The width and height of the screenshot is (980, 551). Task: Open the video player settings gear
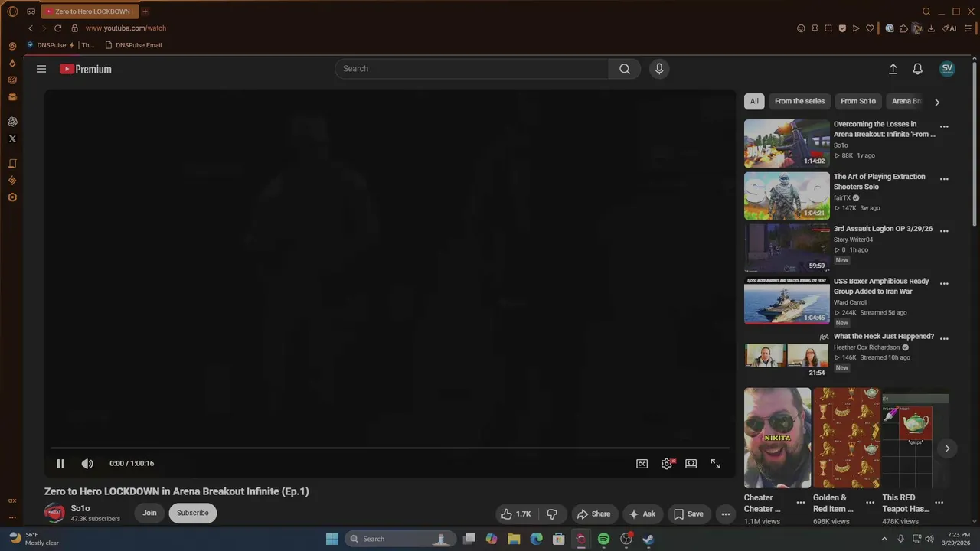tap(667, 464)
